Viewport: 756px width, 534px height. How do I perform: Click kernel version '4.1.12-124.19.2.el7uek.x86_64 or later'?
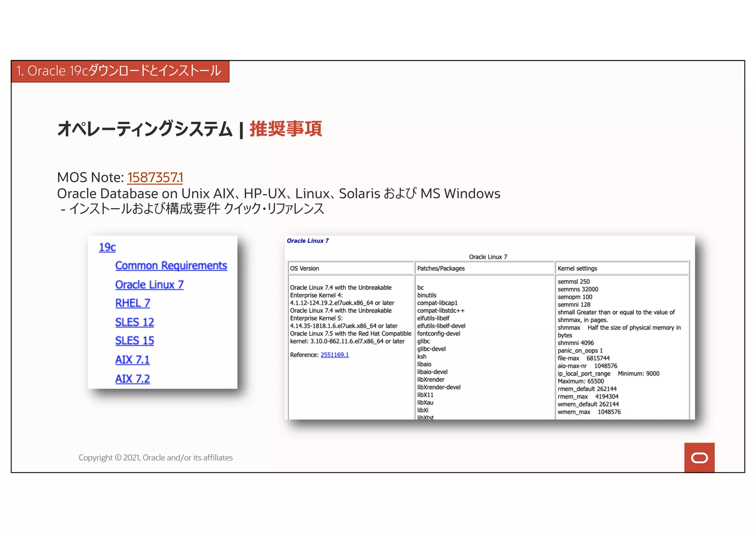pyautogui.click(x=342, y=303)
